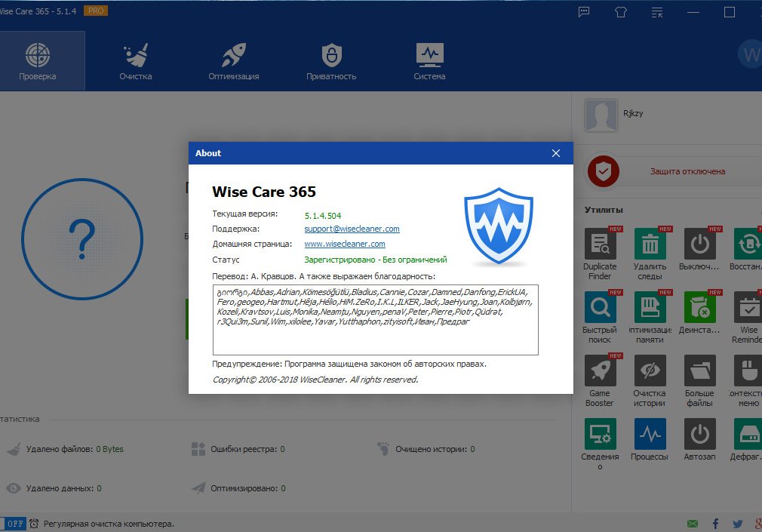This screenshot has height=532, width=762.
Task: Click the Защита отключена shield icon
Action: tap(603, 171)
